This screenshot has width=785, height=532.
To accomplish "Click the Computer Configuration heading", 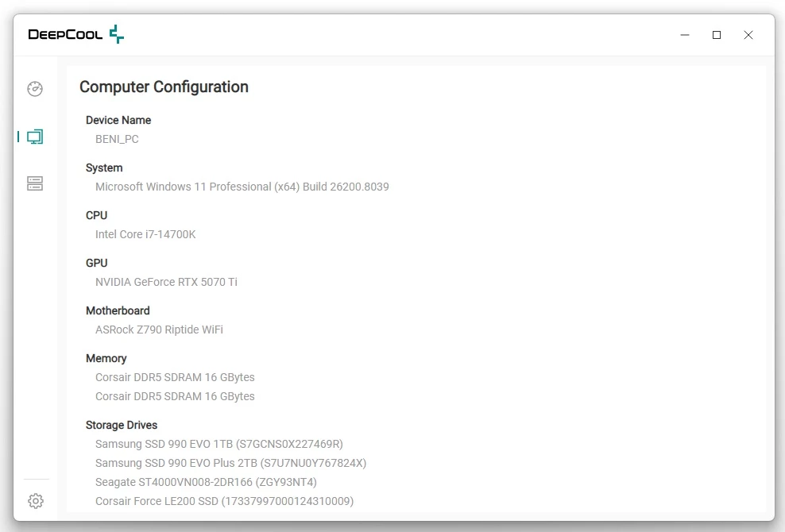I will 164,87.
